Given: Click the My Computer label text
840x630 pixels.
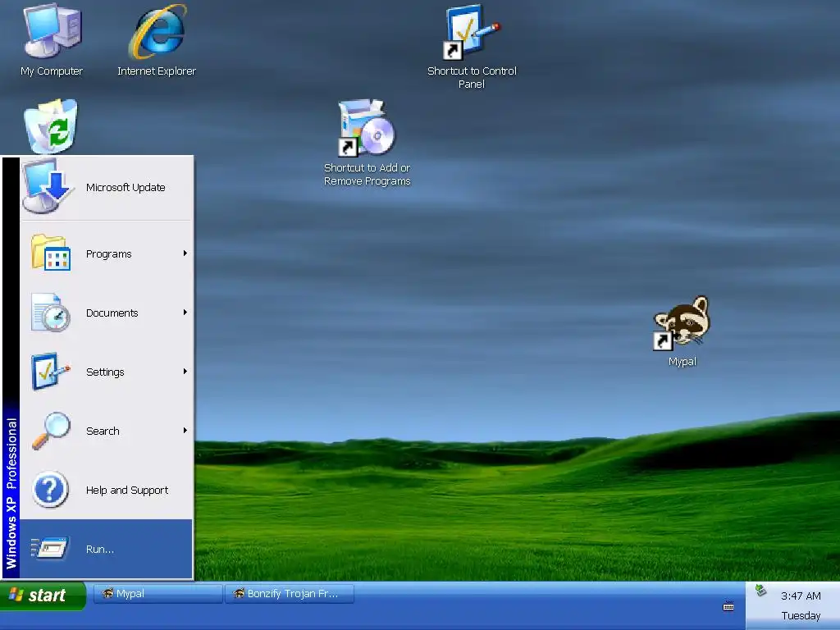Looking at the screenshot, I should (52, 71).
